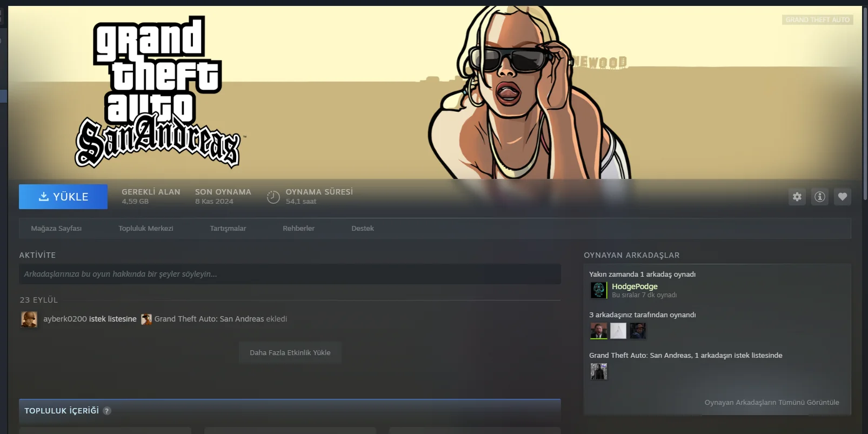Open the Mağaza Sayfası tab
This screenshot has height=434, width=868.
(56, 228)
